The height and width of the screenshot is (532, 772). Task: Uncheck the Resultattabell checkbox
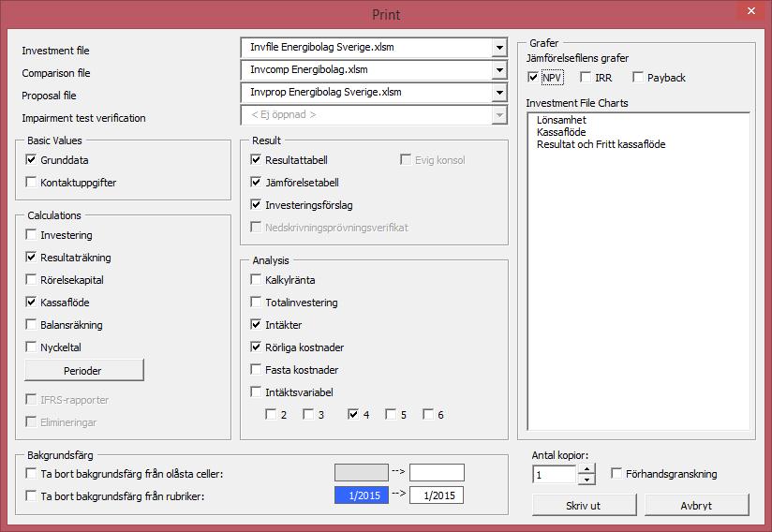[x=256, y=159]
